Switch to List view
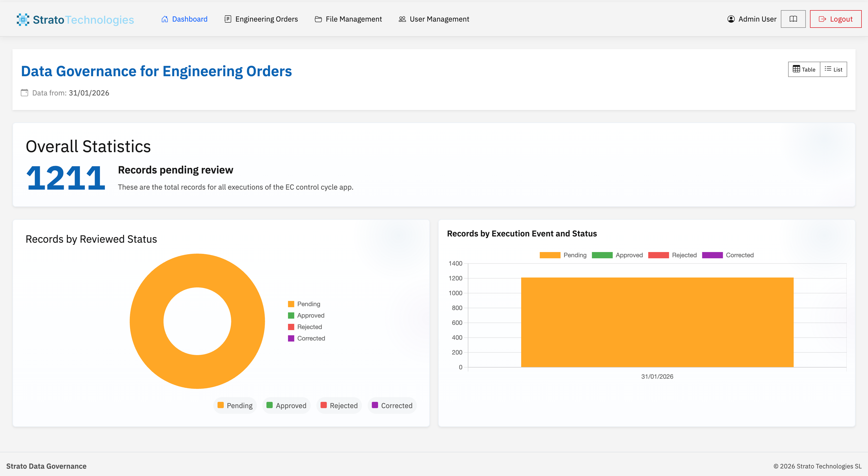The image size is (868, 476). [833, 69]
